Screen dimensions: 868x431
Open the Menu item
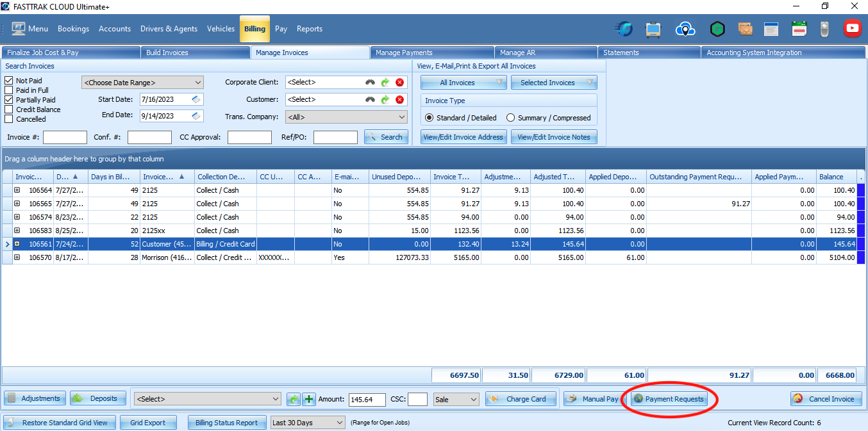coord(29,29)
